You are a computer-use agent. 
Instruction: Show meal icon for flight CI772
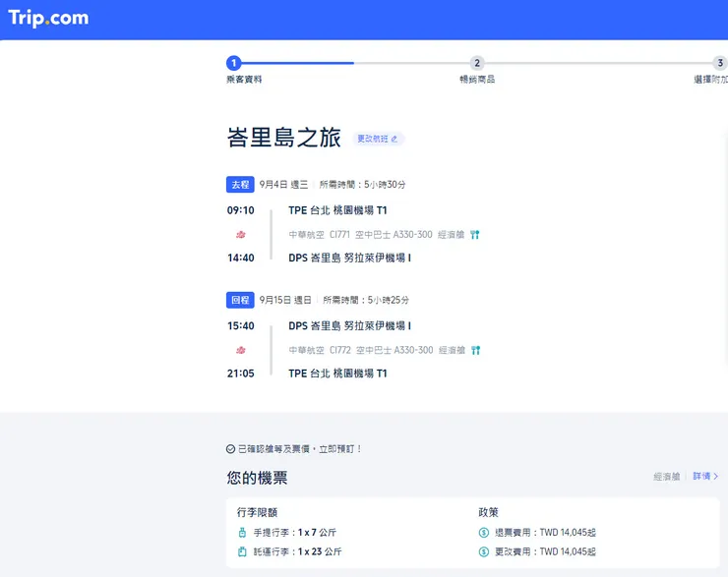point(475,350)
